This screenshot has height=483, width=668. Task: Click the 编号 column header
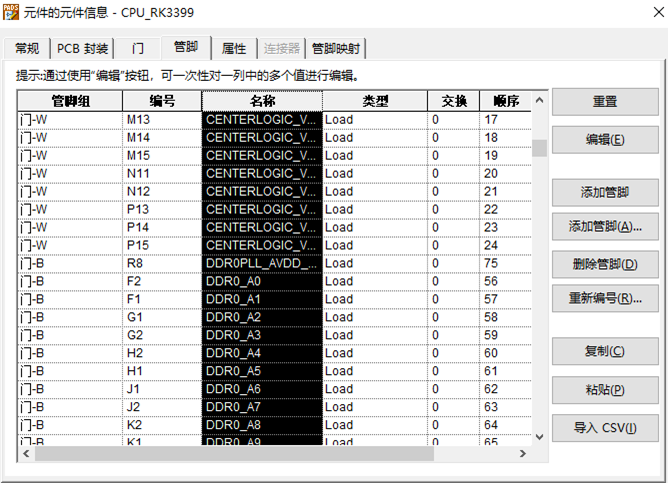pyautogui.click(x=162, y=101)
